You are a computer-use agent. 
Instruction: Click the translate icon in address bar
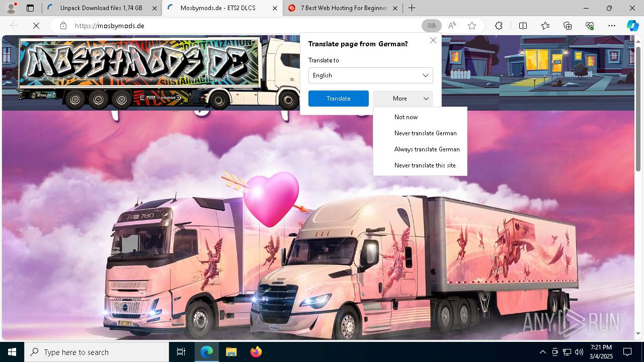(x=431, y=26)
